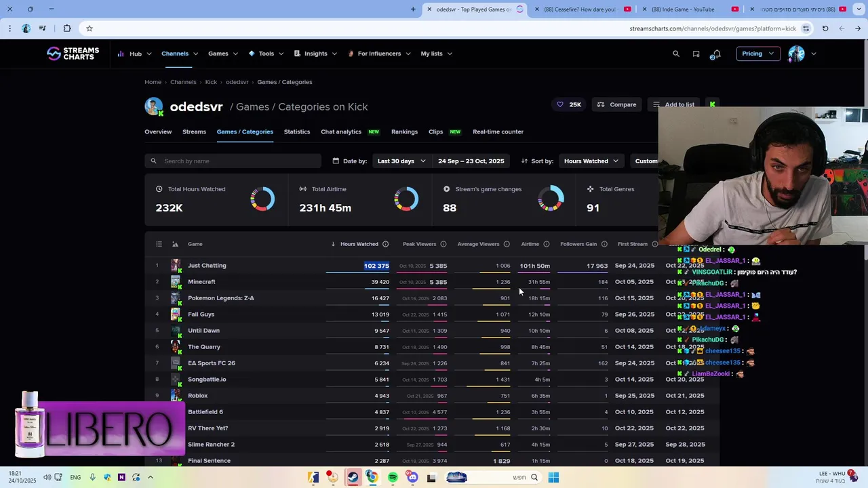Switch to the Chat analytics tab

click(x=341, y=131)
